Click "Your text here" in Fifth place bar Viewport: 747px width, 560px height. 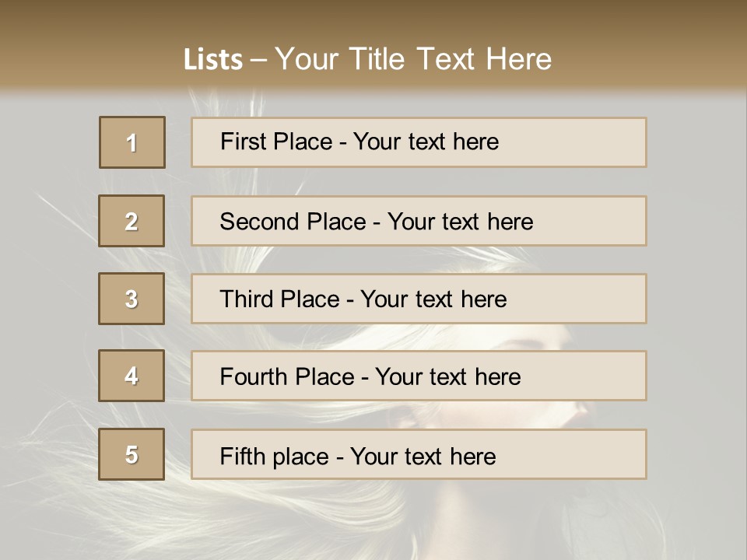423,456
